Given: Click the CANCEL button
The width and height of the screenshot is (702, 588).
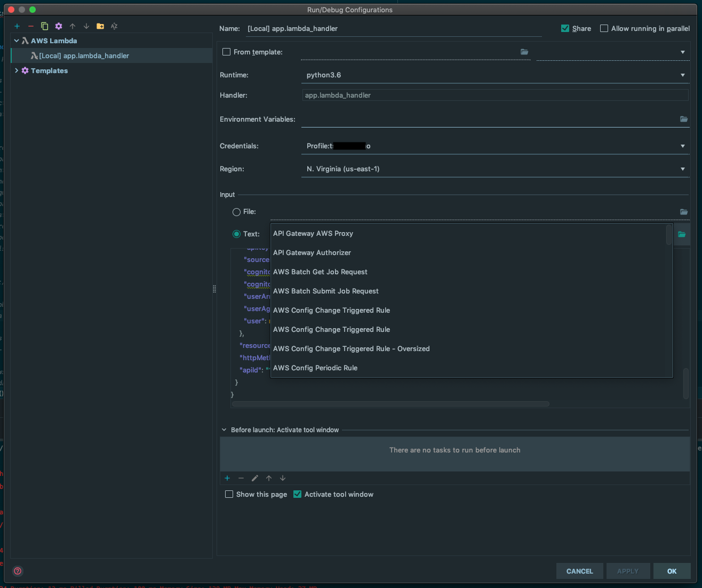Looking at the screenshot, I should point(580,571).
